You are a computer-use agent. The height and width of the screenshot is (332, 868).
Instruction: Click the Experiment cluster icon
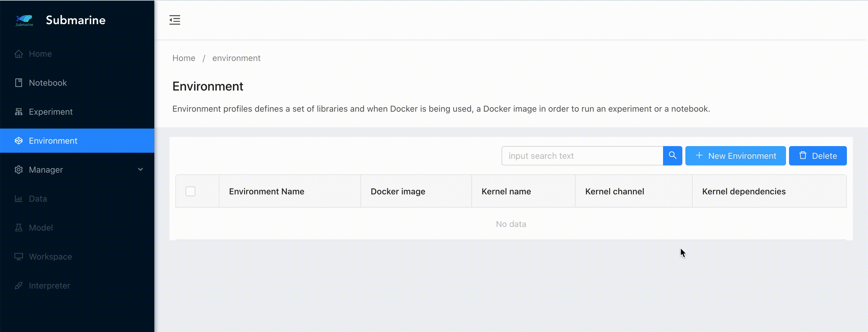pos(19,112)
